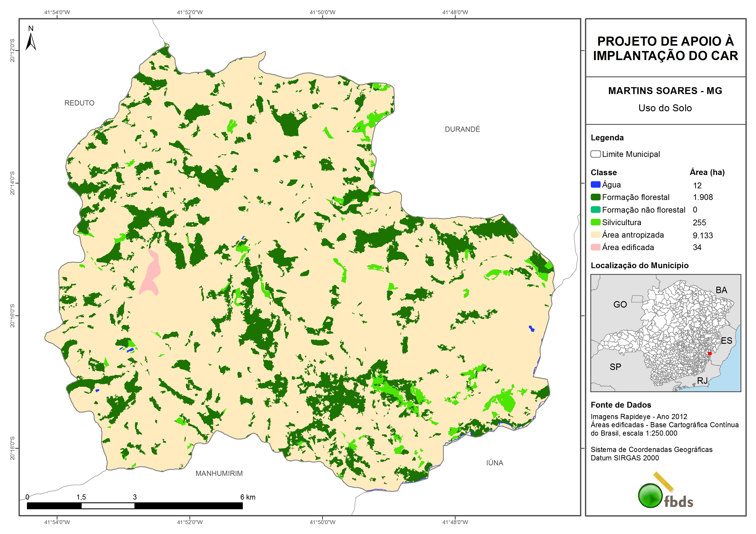The image size is (756, 534).
Task: Click the Água blue legend swatch
Action: [595, 185]
